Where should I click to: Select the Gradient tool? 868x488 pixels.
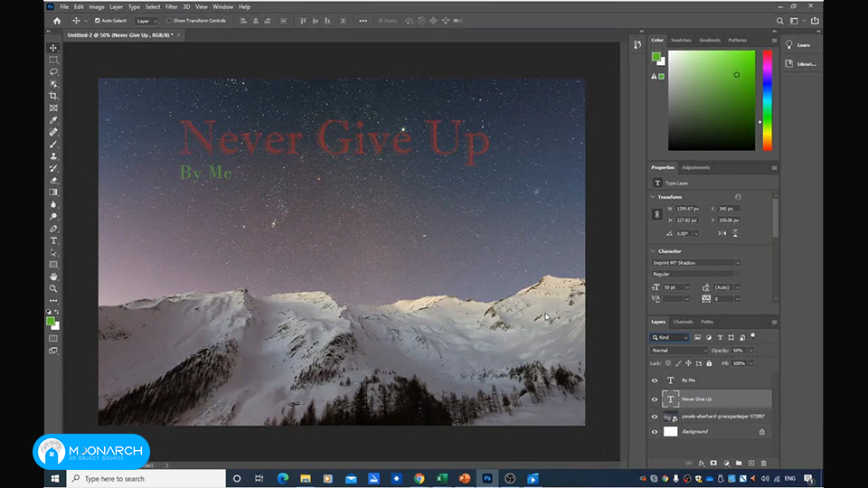(x=53, y=192)
